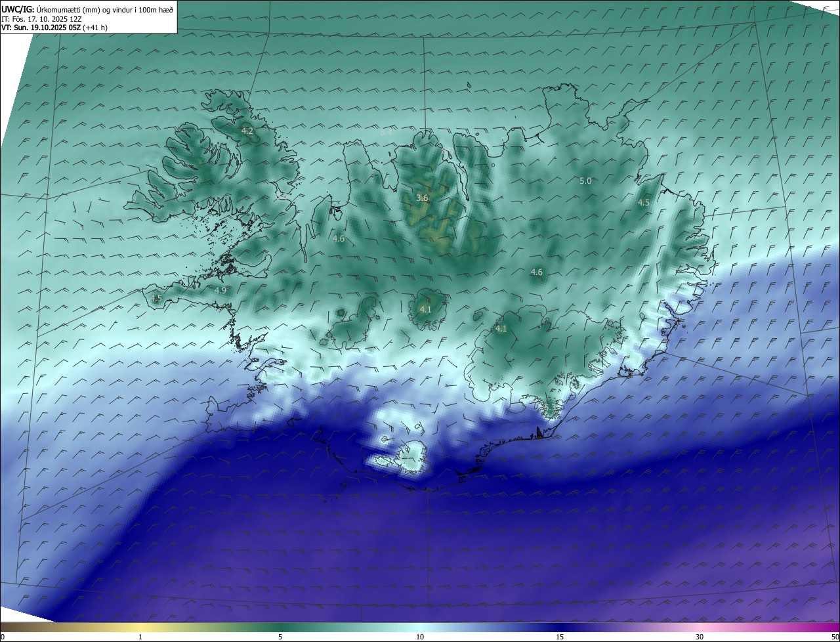Click the 5.0 value label on the map
Viewport: 840px width, 642px height.
click(585, 181)
